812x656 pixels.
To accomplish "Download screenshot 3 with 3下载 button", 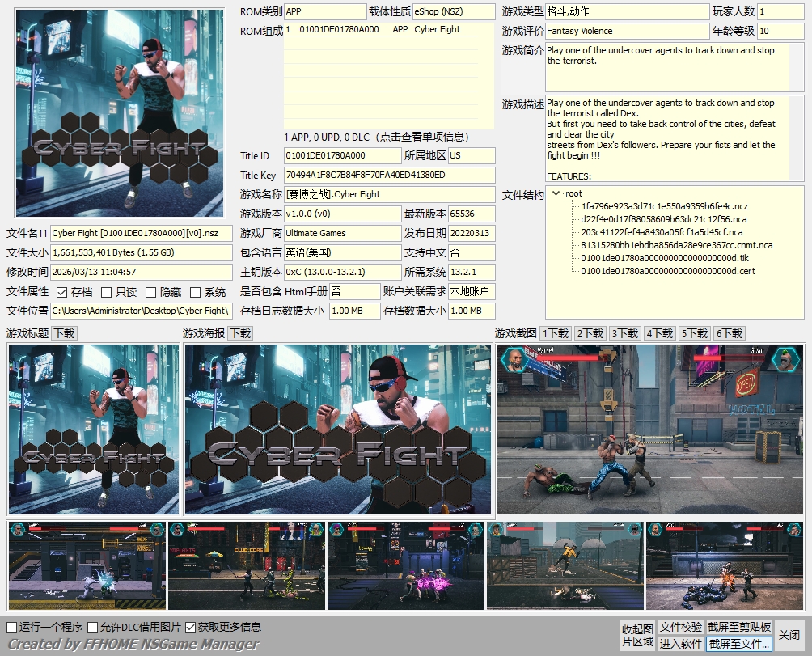I will (625, 333).
